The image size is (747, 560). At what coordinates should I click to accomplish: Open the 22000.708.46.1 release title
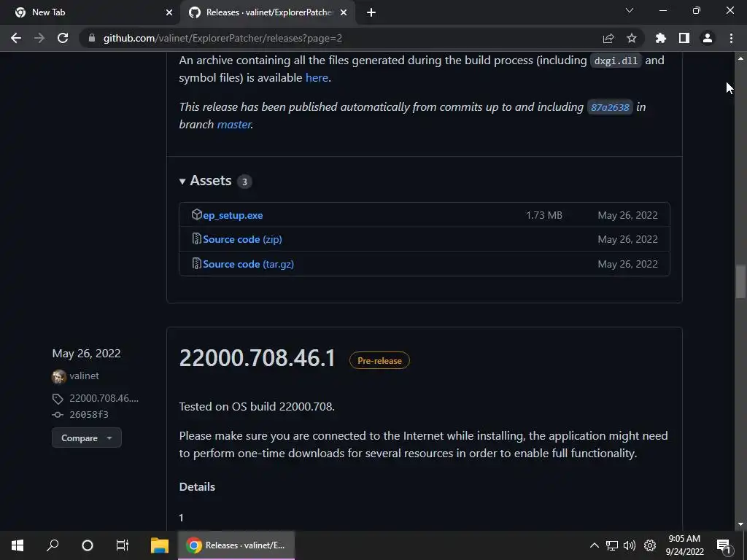point(258,358)
